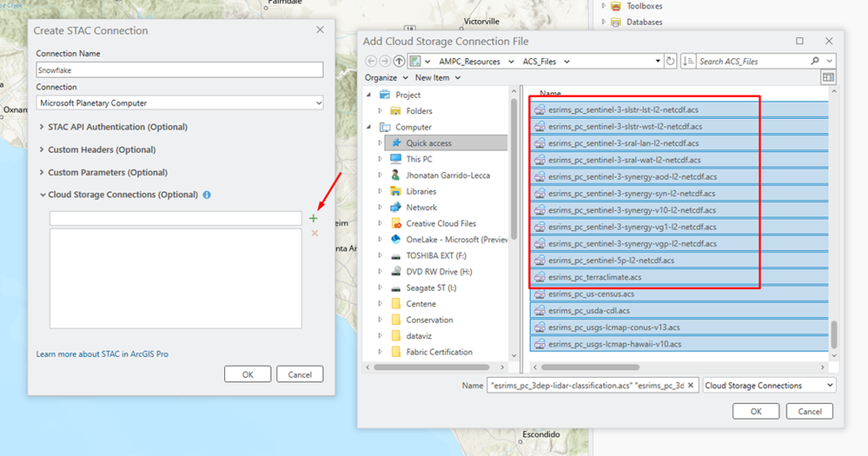Select the DVD RW Drive (H:) icon

396,272
